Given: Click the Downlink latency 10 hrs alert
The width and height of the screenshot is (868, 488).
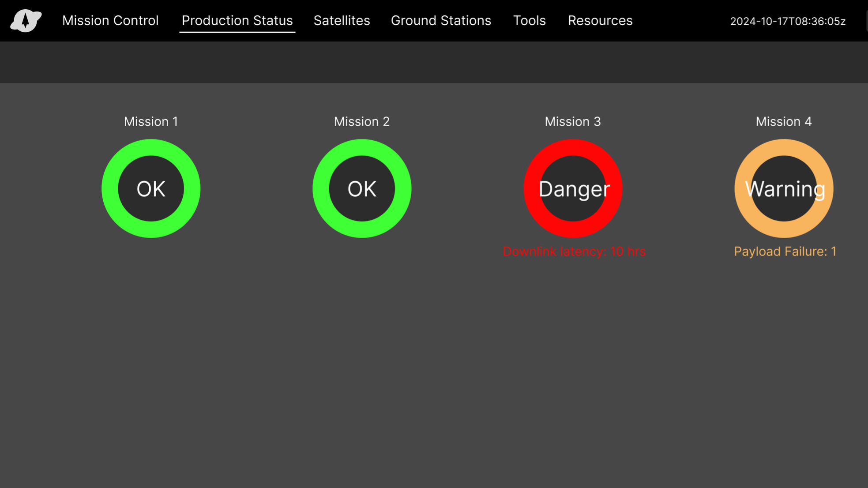Looking at the screenshot, I should coord(574,252).
